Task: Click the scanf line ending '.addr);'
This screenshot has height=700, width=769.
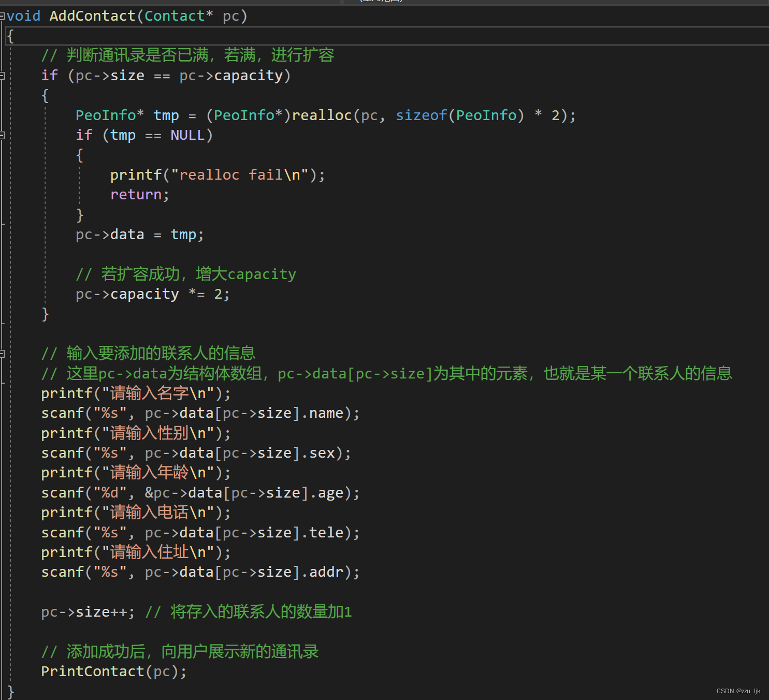Action: pyautogui.click(x=200, y=572)
